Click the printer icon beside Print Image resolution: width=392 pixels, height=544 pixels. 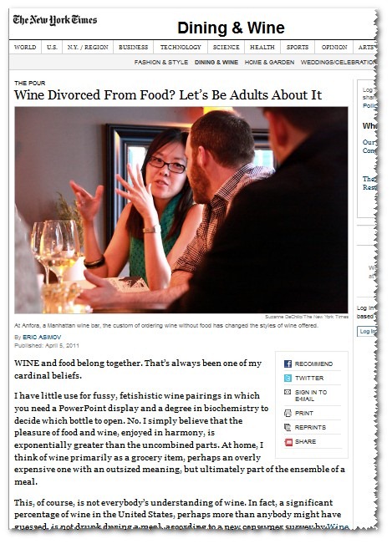pos(288,413)
